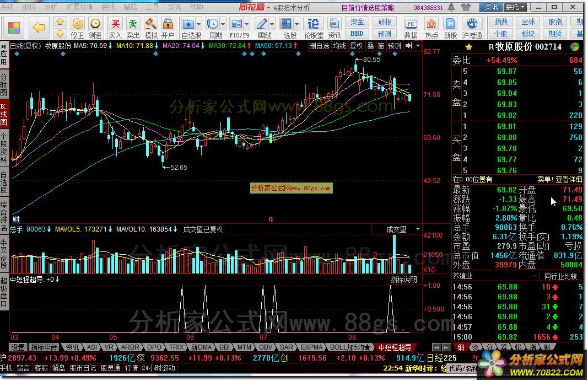Click the 指标说明 button

403,280
